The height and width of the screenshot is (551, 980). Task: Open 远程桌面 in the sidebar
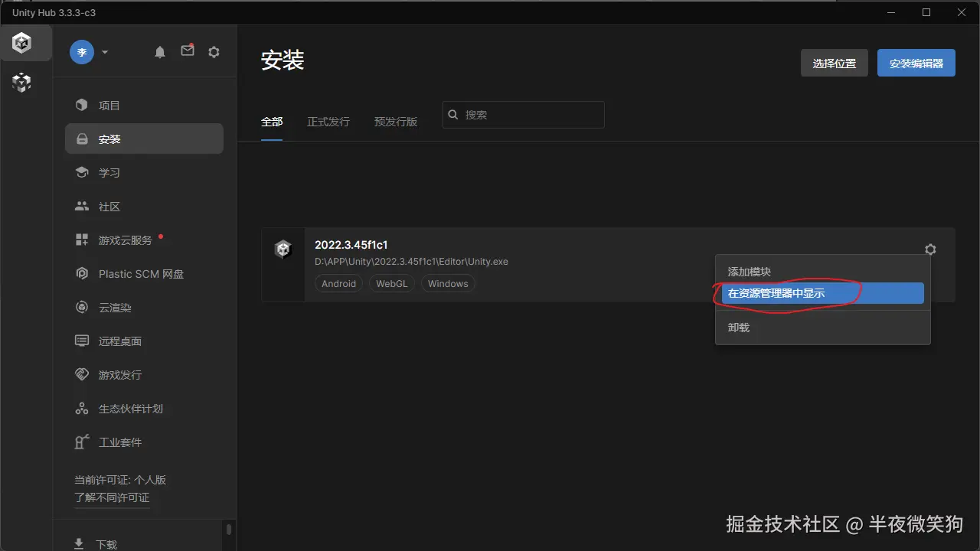pyautogui.click(x=144, y=341)
